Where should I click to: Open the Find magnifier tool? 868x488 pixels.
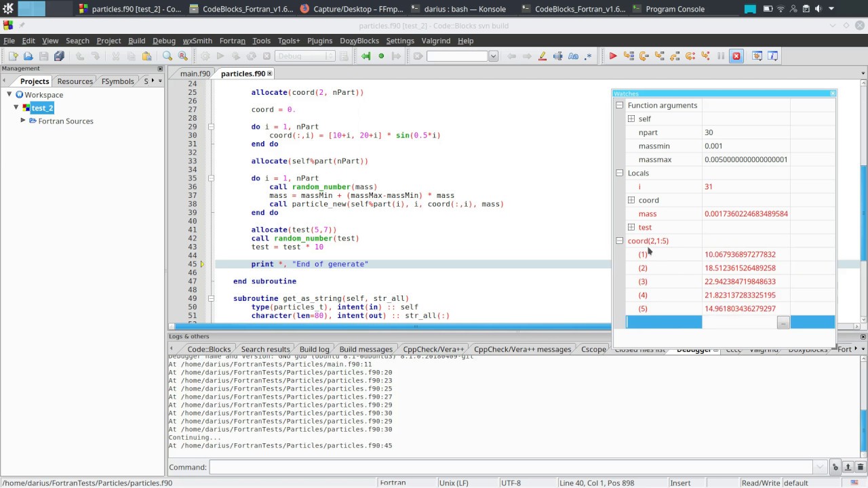(167, 56)
